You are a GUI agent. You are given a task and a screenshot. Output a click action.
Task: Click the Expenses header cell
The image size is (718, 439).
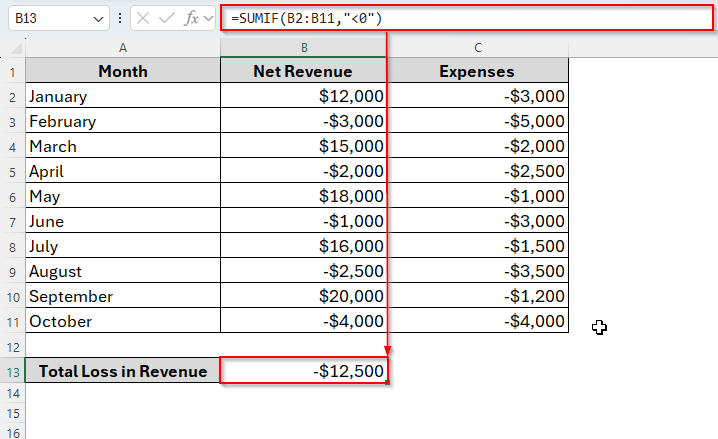tap(478, 72)
